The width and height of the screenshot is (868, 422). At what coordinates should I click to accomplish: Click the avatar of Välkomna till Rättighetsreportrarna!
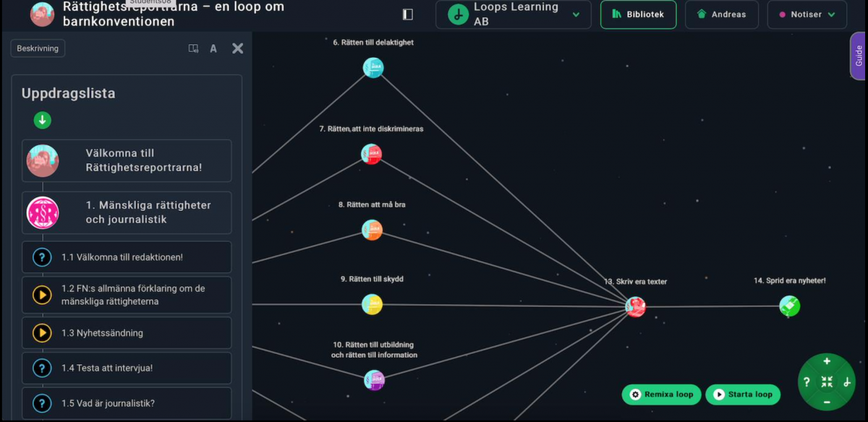[43, 160]
